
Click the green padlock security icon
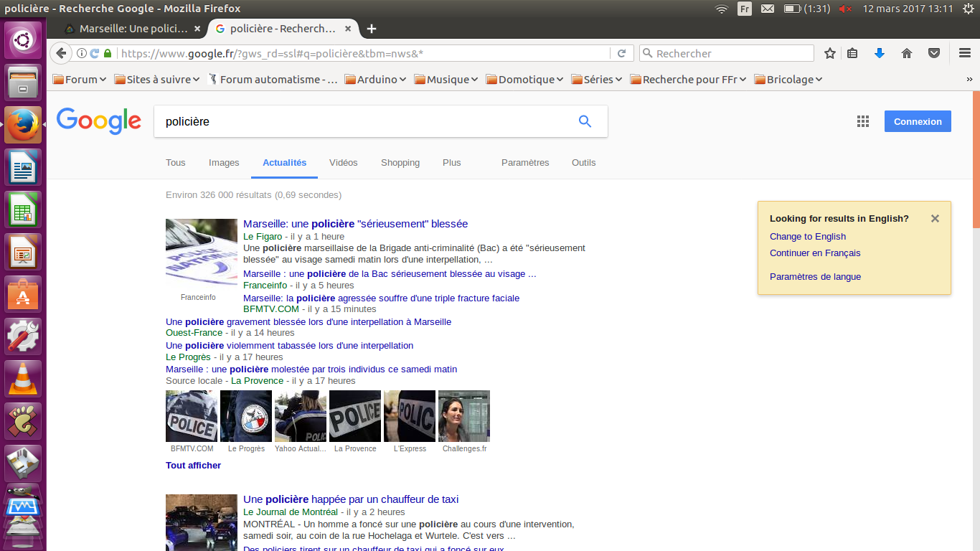click(108, 53)
